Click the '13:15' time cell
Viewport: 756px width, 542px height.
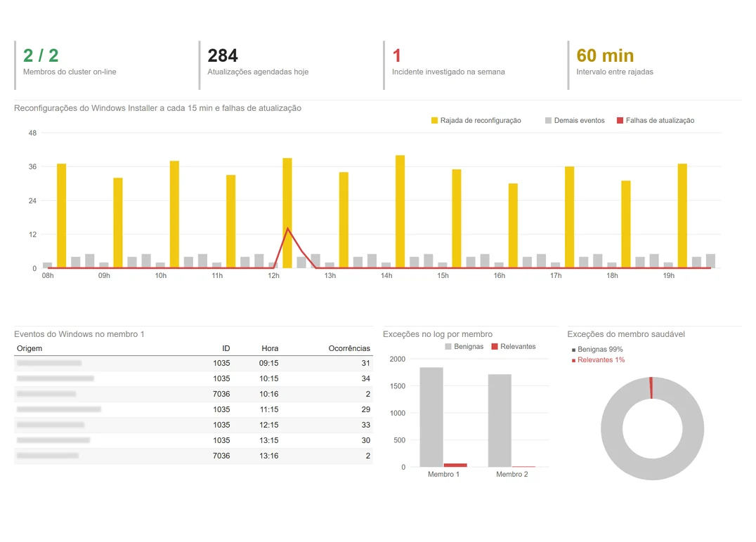point(268,440)
